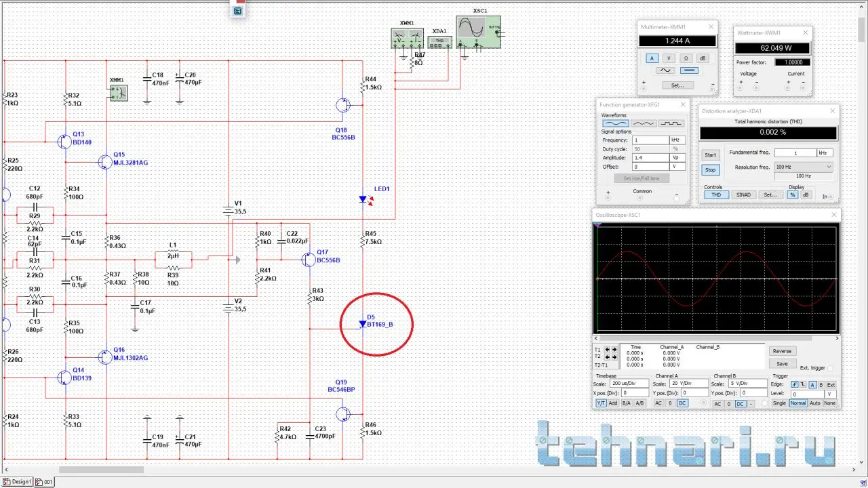This screenshot has height=488, width=868.
Task: Open frequency unit kHz selector in generator
Action: pos(675,140)
